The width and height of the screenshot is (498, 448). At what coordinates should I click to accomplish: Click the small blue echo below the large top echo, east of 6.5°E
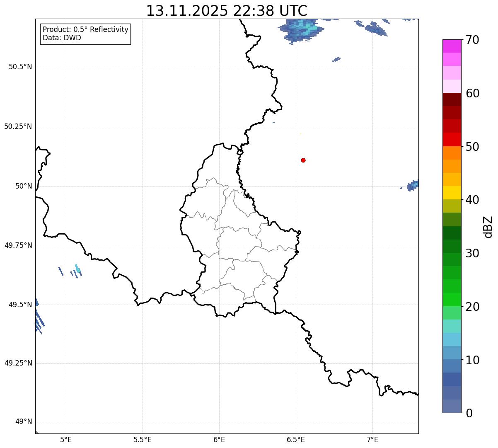(336, 60)
